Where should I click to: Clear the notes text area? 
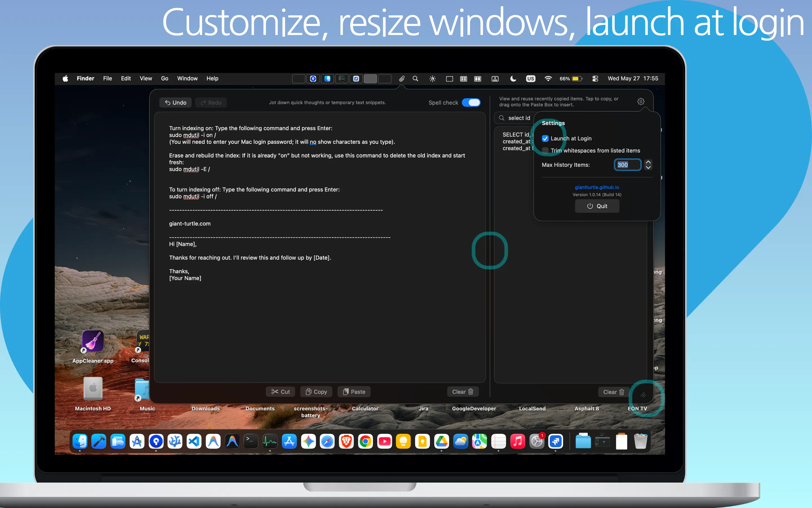coord(463,392)
